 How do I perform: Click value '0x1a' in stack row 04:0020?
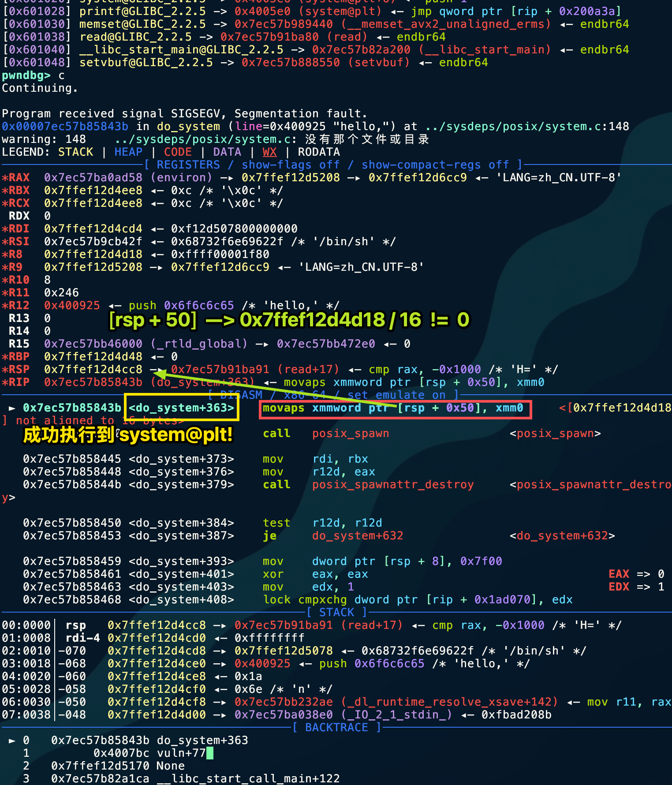coord(248,677)
